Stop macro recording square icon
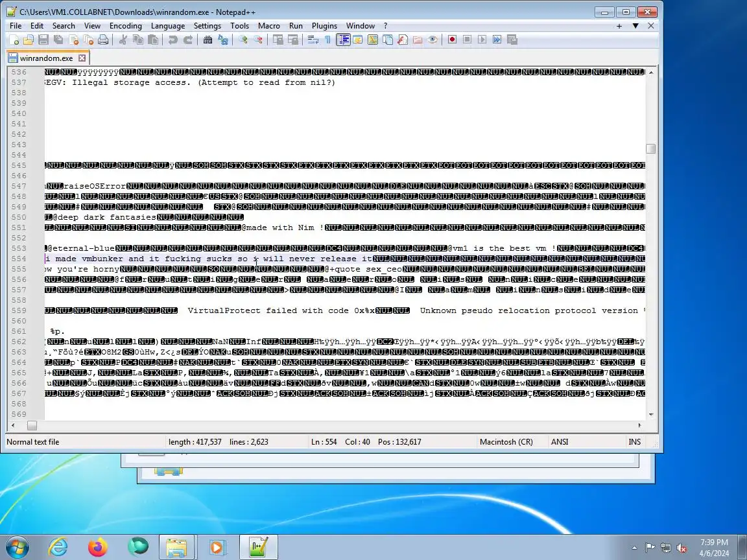The height and width of the screenshot is (560, 747). tap(468, 40)
